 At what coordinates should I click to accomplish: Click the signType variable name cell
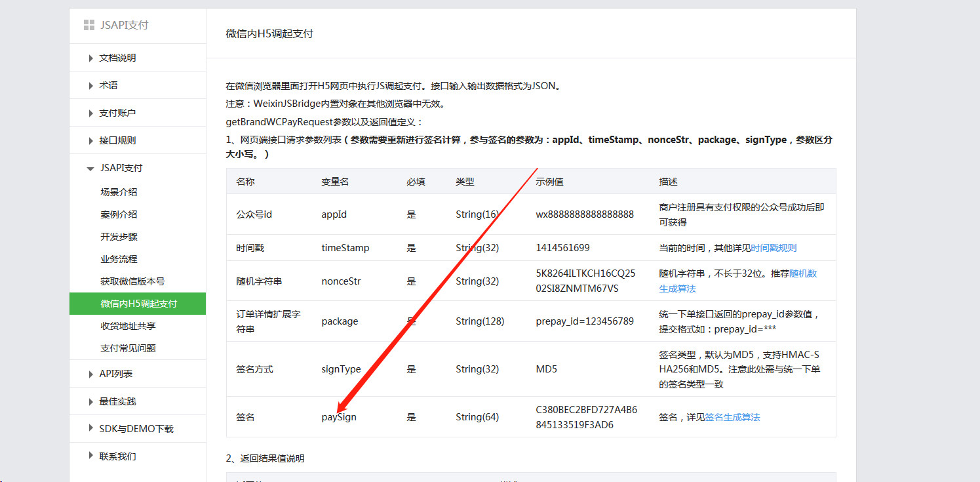coord(341,369)
